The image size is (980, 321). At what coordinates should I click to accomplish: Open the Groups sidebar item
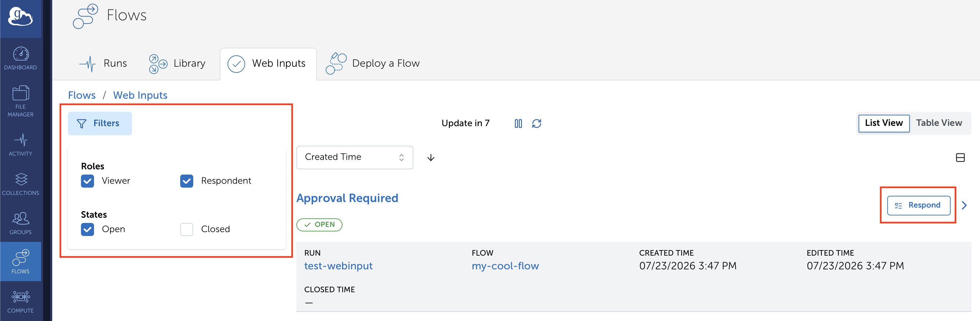pos(21,224)
